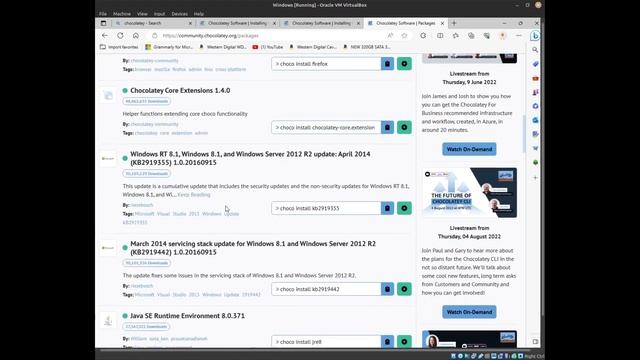Close the chocolatey - Search tab
640x360 pixels.
[x=190, y=23]
